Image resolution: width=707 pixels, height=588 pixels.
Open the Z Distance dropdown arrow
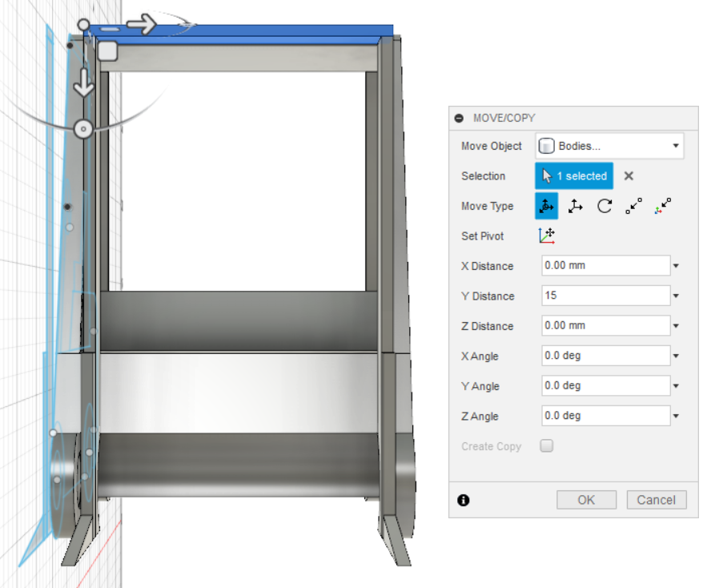click(x=676, y=326)
